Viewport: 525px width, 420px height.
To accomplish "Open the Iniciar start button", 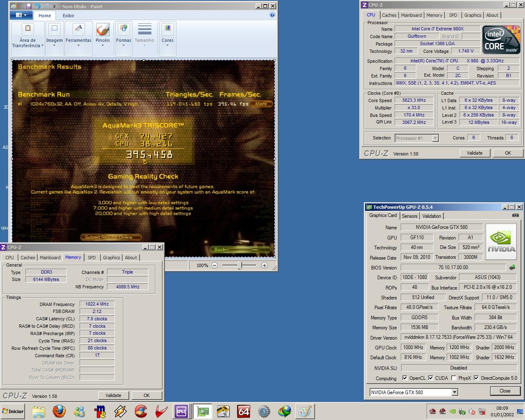I will (x=13, y=411).
